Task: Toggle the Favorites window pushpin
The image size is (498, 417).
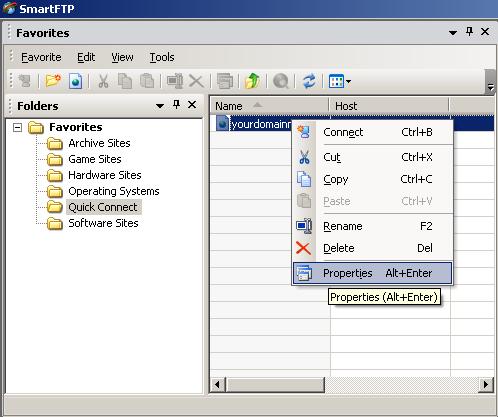Action: click(469, 32)
